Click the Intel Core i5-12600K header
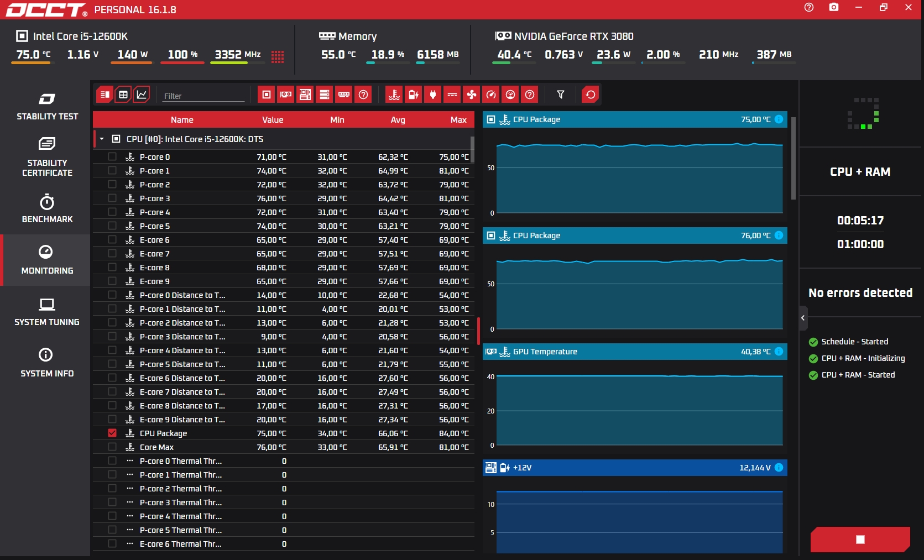This screenshot has width=924, height=560. click(72, 36)
